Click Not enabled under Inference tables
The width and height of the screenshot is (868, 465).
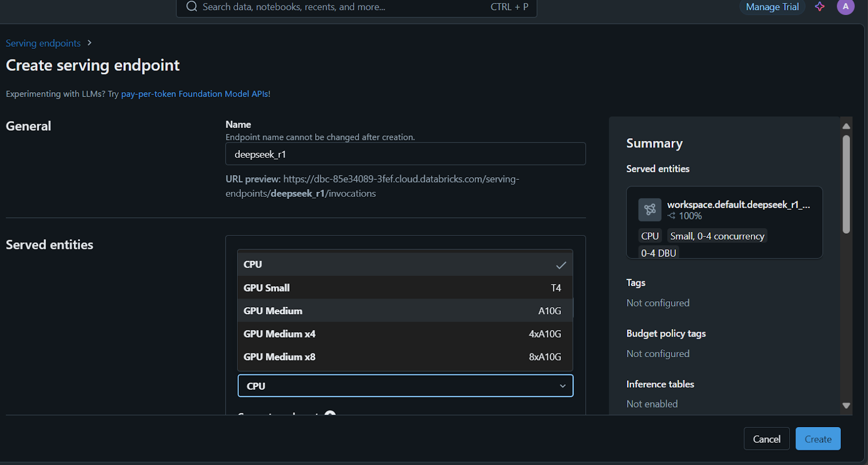(x=652, y=404)
